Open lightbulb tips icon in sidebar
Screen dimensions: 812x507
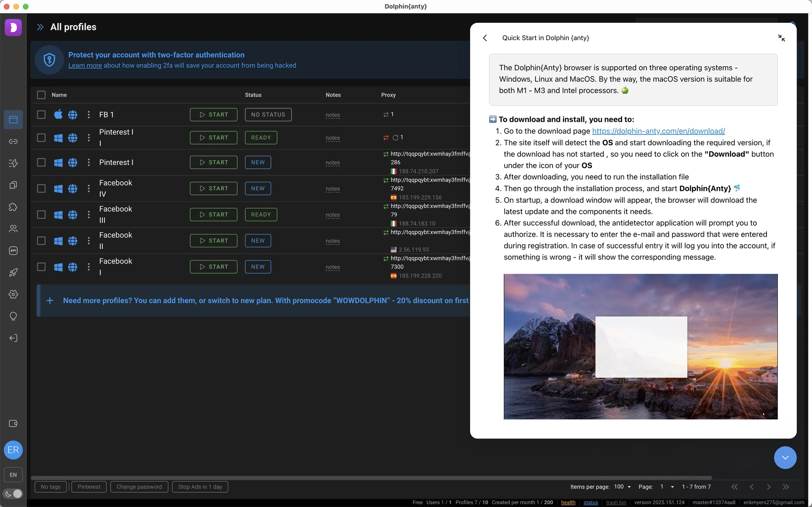point(13,316)
